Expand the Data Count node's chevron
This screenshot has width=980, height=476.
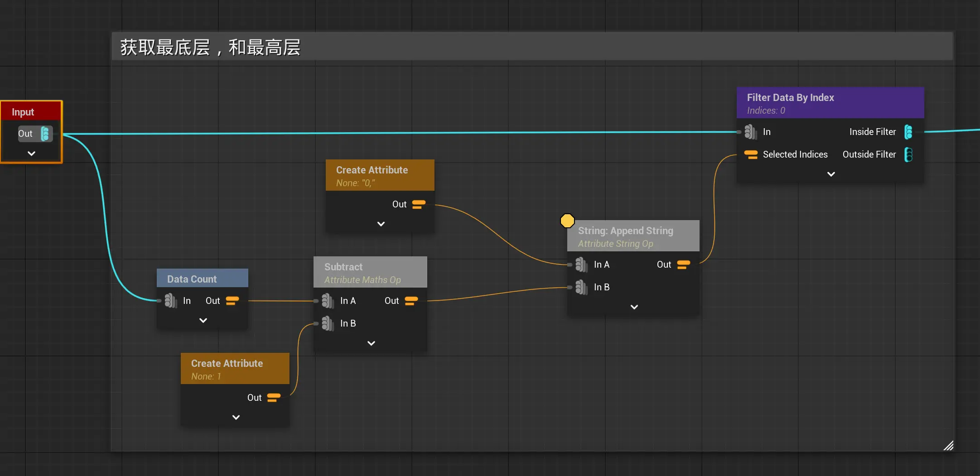(x=203, y=321)
